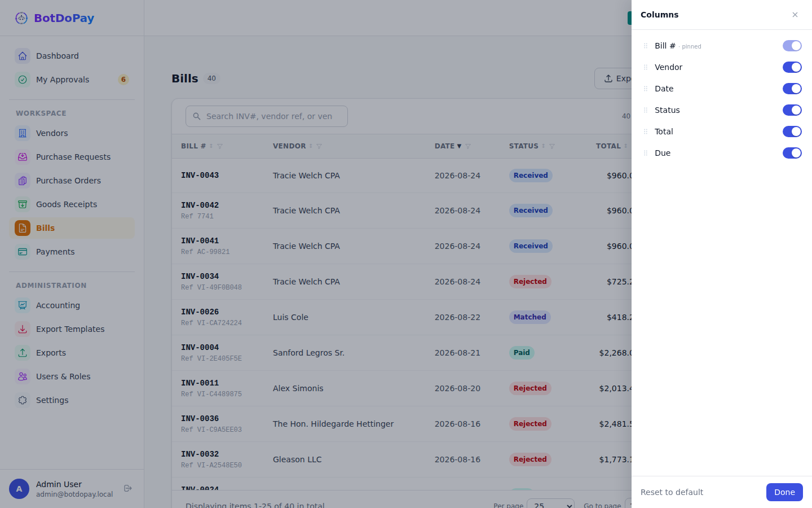Open the Status column filter funnel
Screen dimensions: 812x508
pyautogui.click(x=552, y=146)
